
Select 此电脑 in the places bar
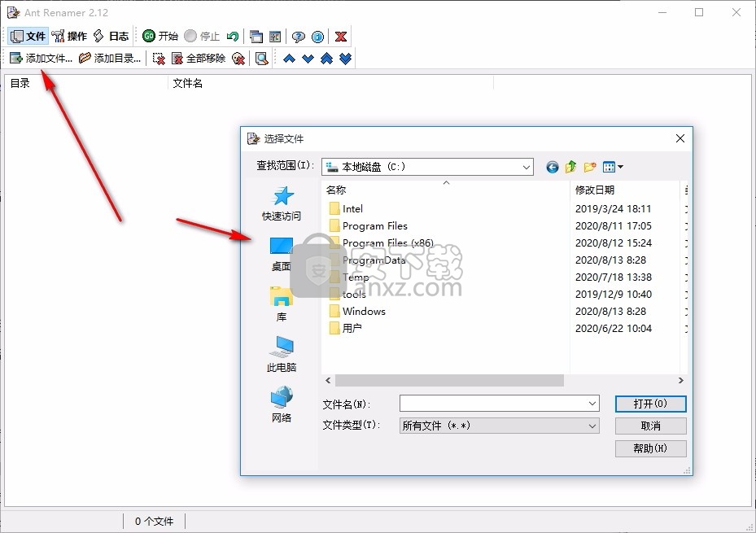point(282,355)
